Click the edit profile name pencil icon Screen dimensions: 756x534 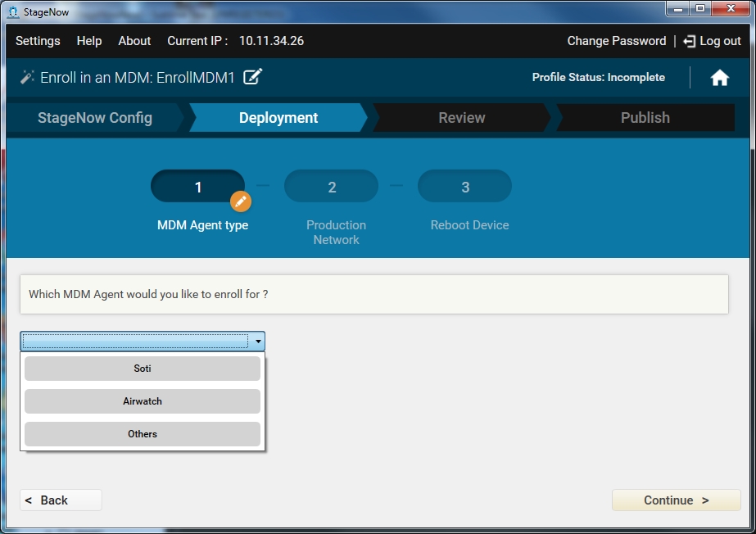tap(253, 77)
